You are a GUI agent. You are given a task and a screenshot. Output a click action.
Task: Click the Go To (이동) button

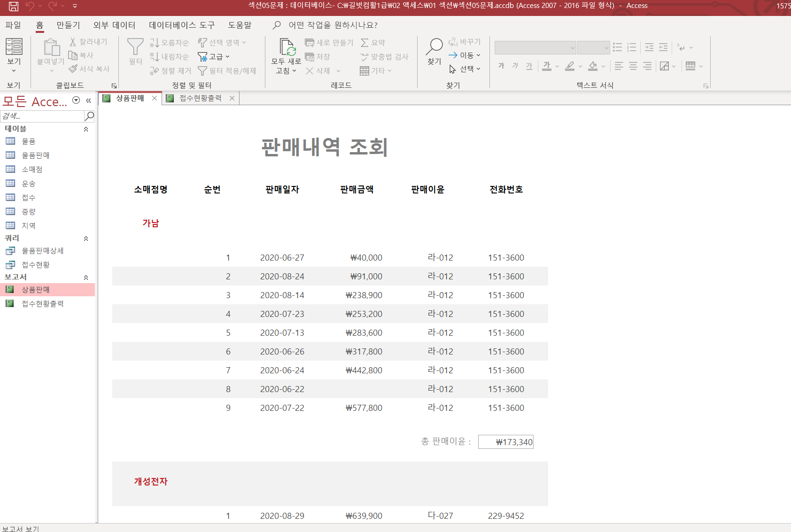465,55
